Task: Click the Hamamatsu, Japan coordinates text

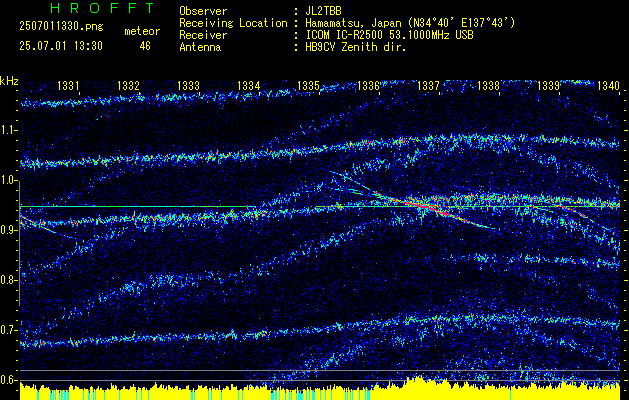Action: [x=410, y=23]
